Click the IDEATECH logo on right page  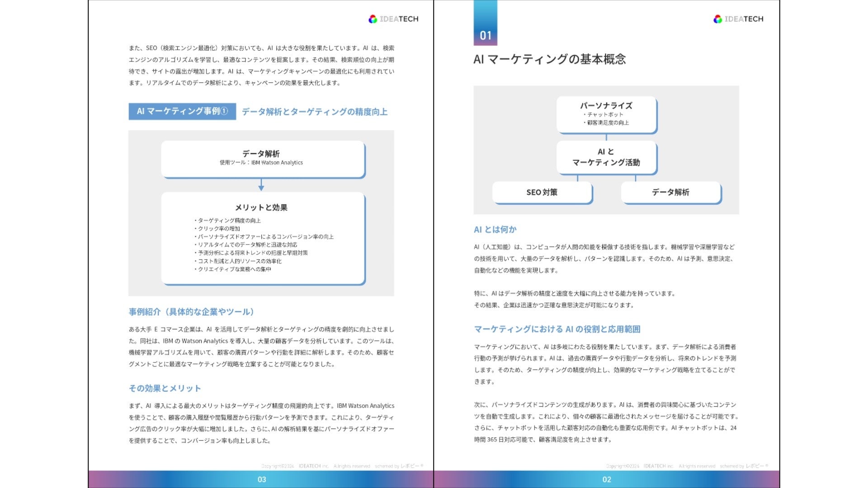coord(738,19)
